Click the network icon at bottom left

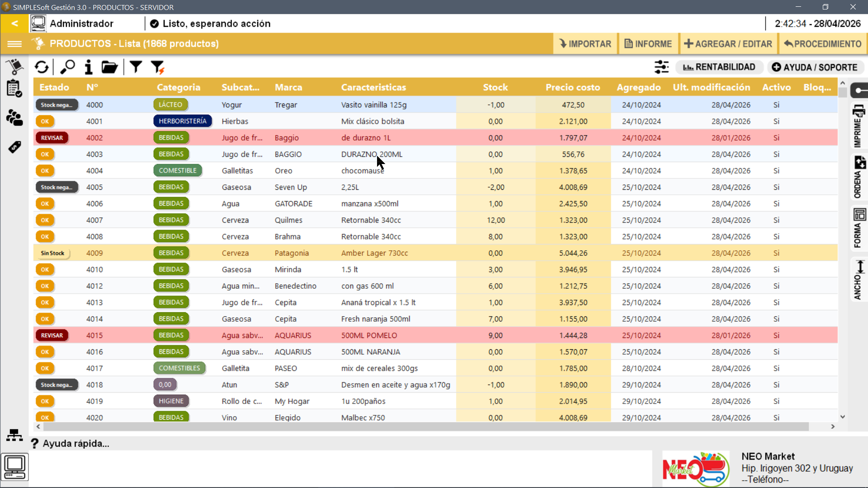pyautogui.click(x=14, y=435)
